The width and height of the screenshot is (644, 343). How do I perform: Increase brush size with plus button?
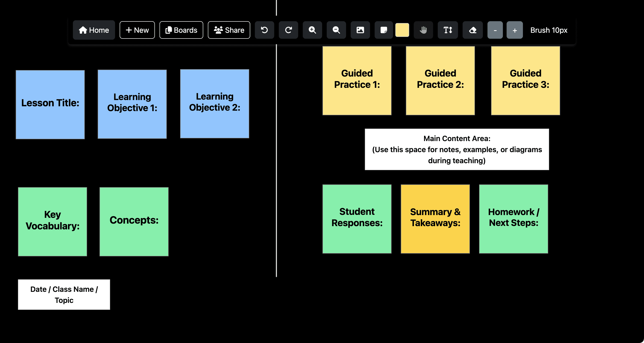click(515, 30)
